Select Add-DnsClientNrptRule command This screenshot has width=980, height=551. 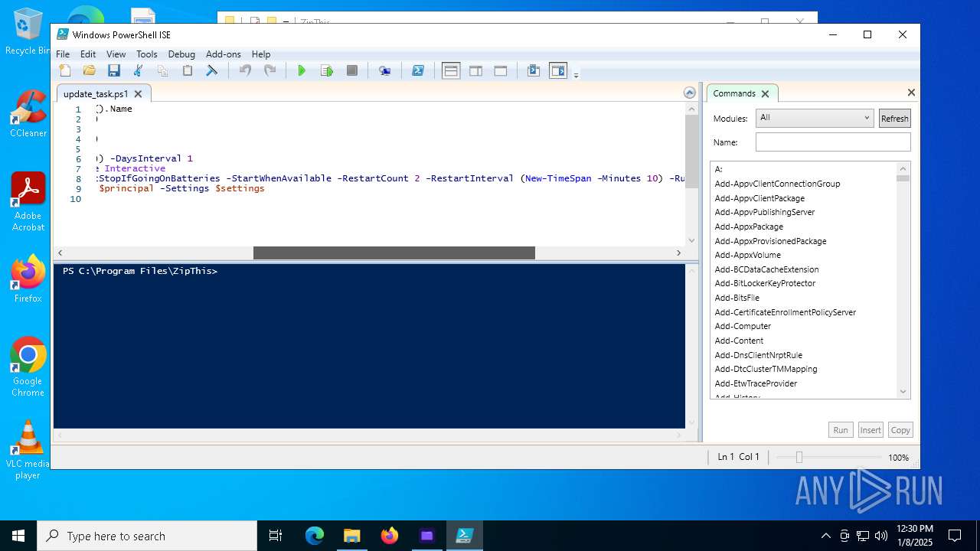[x=758, y=355]
